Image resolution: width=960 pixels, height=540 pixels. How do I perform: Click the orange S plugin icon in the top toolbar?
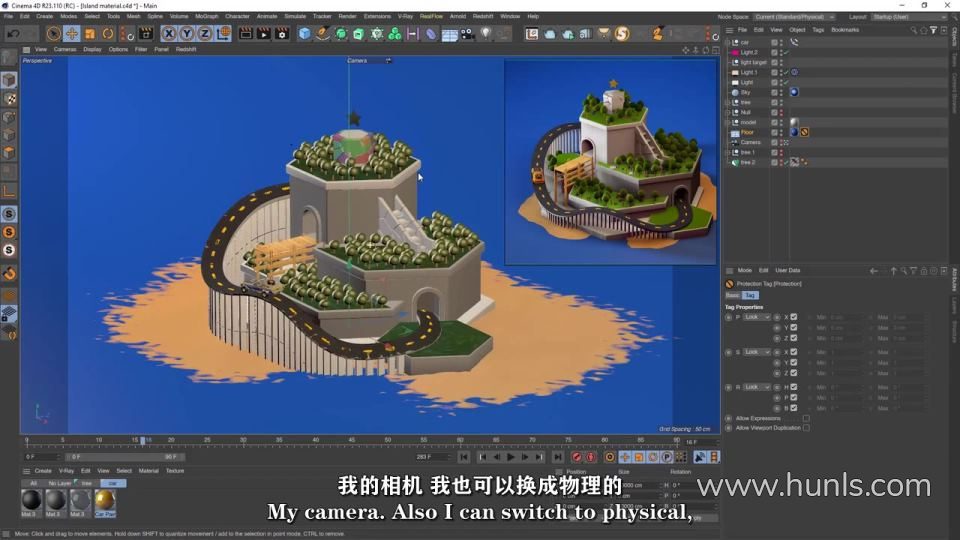coord(622,34)
